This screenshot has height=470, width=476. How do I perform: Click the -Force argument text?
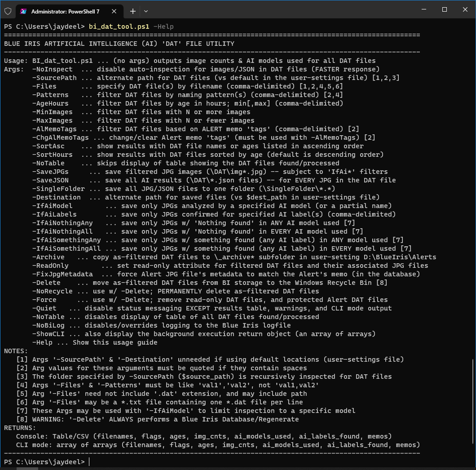(x=44, y=299)
